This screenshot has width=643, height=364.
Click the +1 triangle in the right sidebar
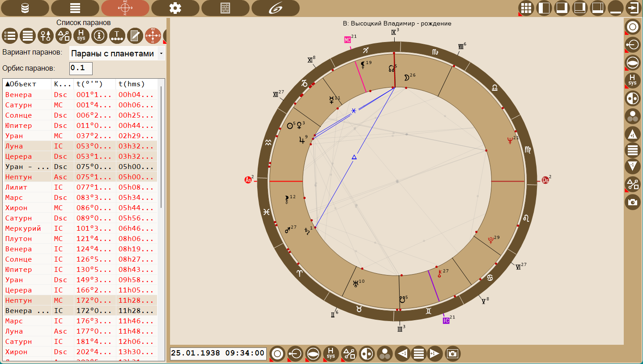tap(632, 134)
